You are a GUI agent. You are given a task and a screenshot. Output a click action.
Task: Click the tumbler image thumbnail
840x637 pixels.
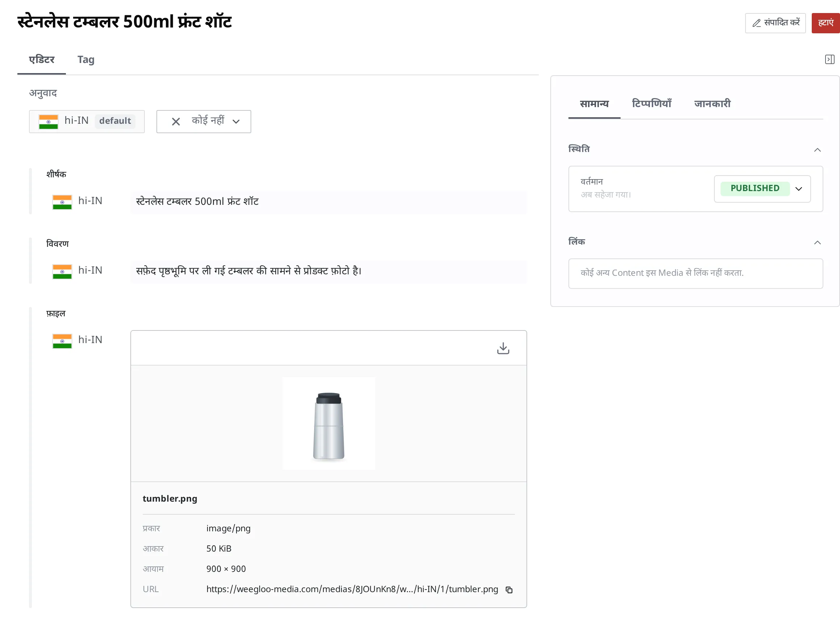(329, 423)
